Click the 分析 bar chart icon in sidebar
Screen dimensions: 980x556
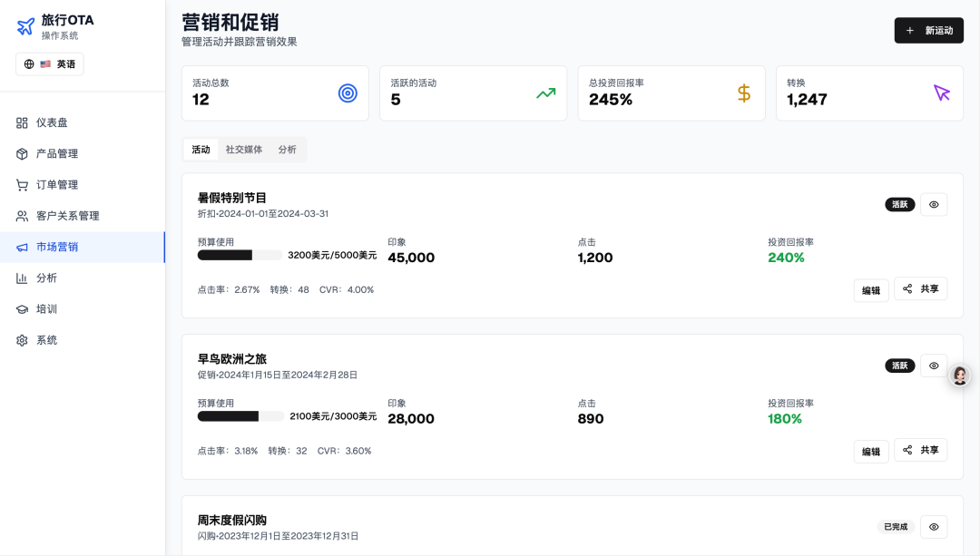coord(22,278)
